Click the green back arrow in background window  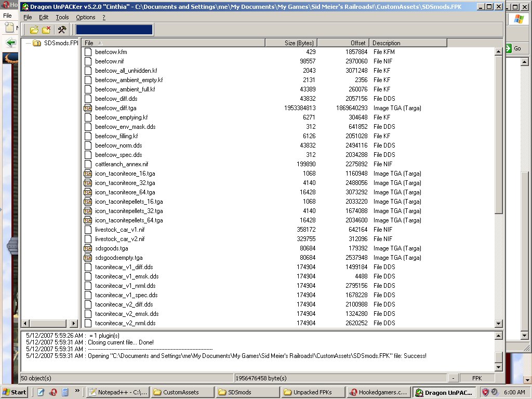tap(11, 43)
